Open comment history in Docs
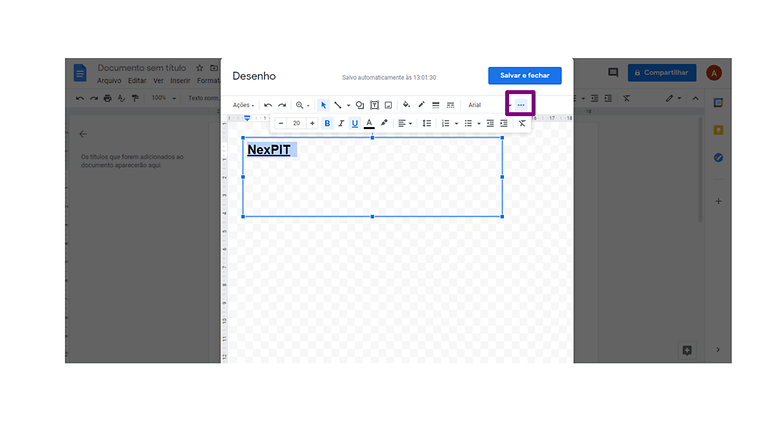Viewport: 782px width, 440px height. [613, 73]
